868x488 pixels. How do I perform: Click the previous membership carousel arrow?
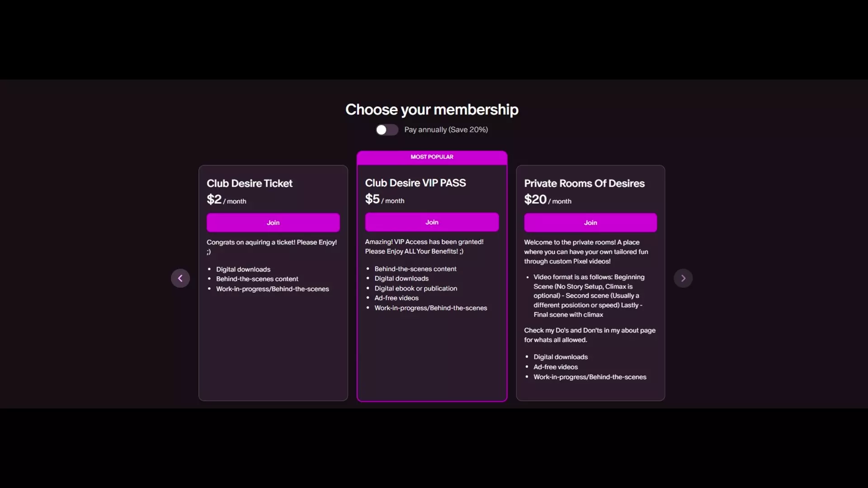180,278
